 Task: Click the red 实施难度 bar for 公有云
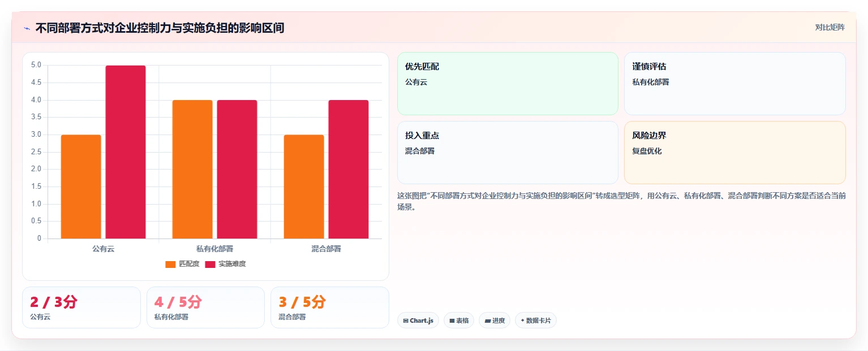click(x=126, y=152)
